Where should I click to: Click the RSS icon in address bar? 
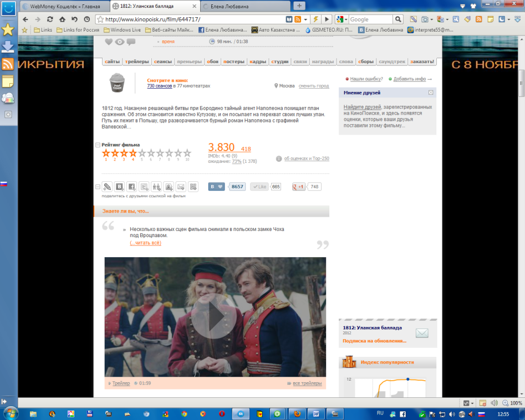[x=297, y=19]
